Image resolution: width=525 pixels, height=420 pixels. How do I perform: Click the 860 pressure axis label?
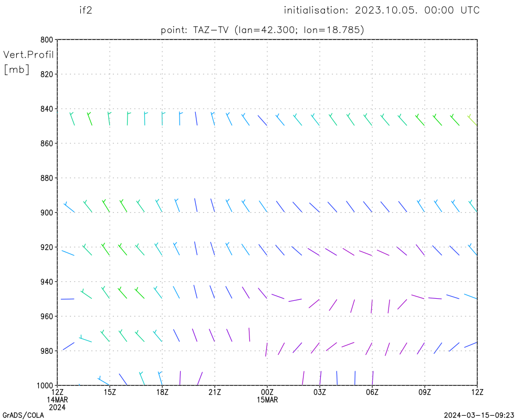point(47,143)
